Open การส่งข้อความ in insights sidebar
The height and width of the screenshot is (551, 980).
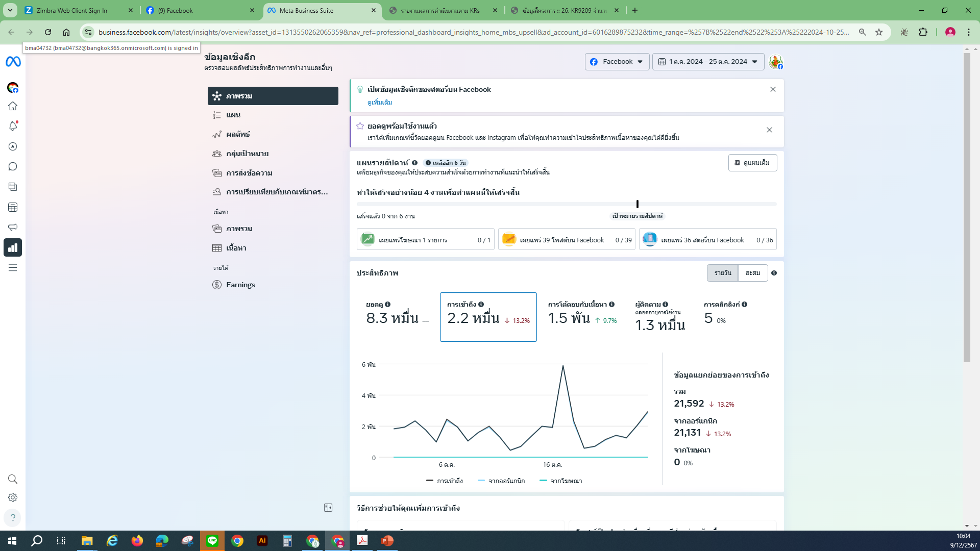click(x=273, y=173)
